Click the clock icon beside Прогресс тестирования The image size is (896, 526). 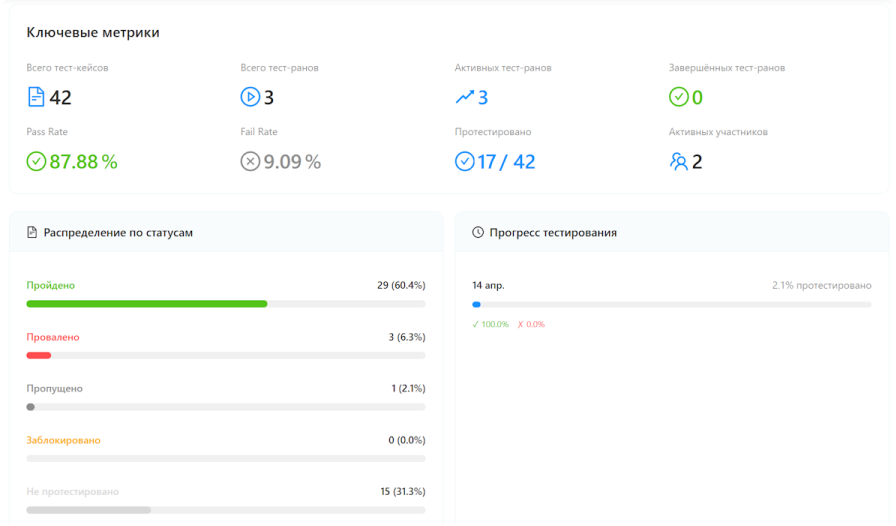point(478,232)
